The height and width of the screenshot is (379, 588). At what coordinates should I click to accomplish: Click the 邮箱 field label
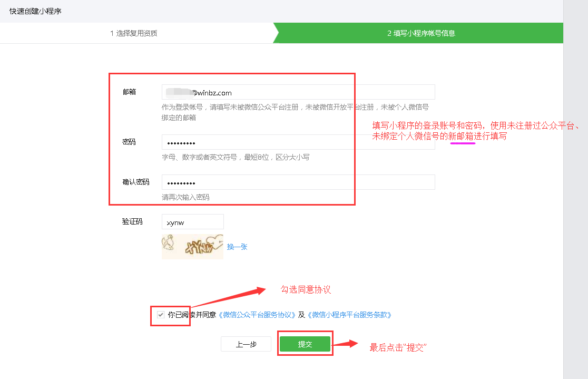click(x=129, y=92)
